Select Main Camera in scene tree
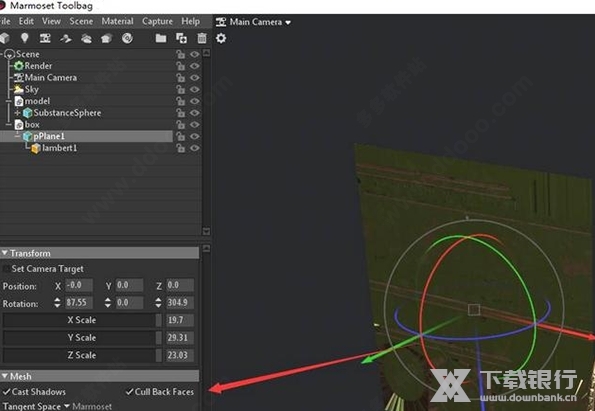The height and width of the screenshot is (411, 595). click(51, 78)
